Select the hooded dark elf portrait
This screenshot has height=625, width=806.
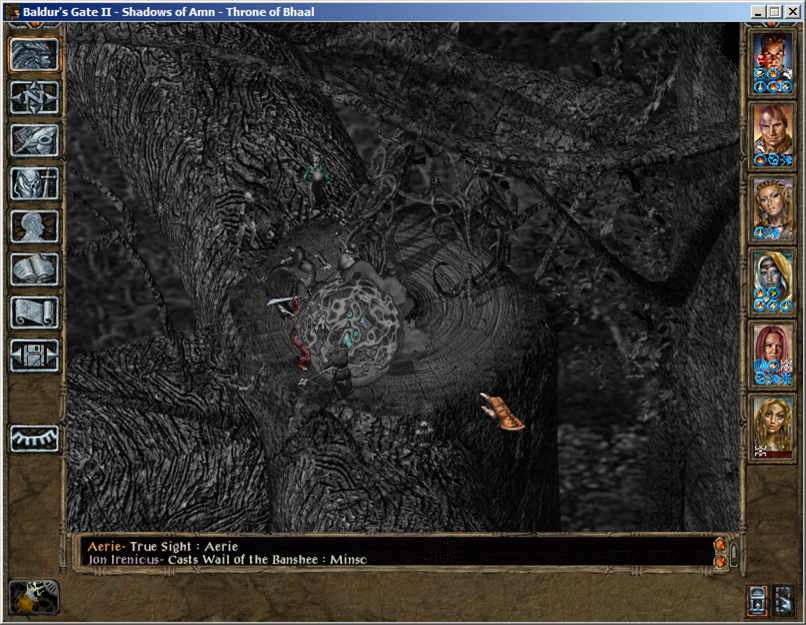pyautogui.click(x=773, y=282)
